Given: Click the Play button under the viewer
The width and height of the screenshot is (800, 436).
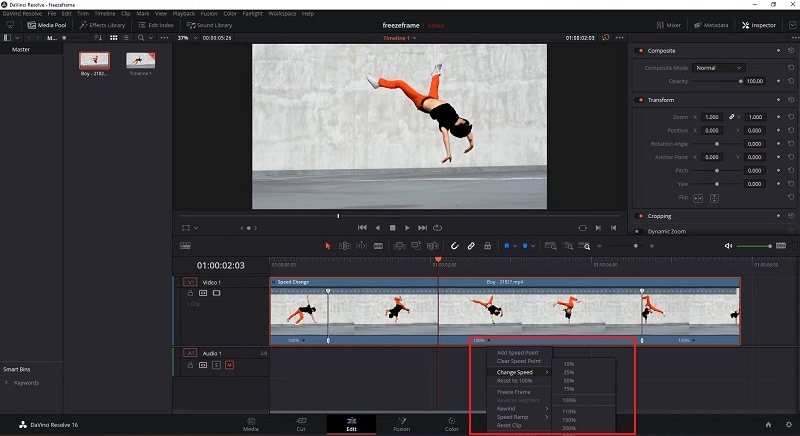Looking at the screenshot, I should click(x=407, y=227).
